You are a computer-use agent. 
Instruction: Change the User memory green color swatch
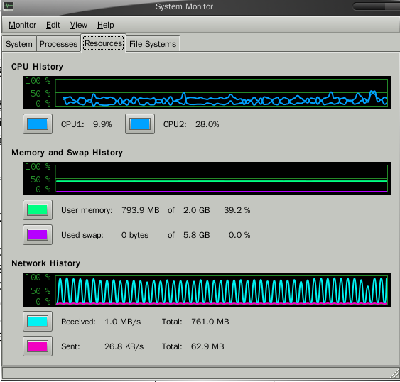tap(38, 210)
